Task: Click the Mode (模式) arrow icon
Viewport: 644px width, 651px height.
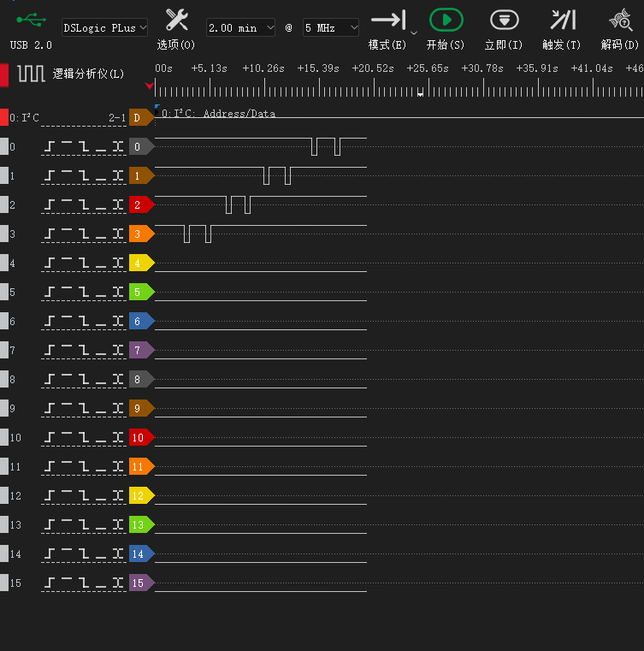Action: (x=387, y=21)
